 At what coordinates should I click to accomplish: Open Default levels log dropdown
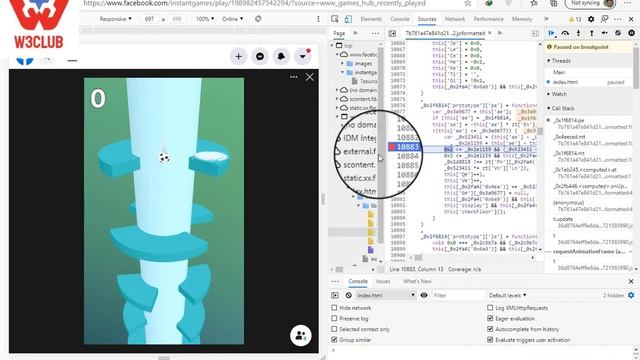(507, 295)
